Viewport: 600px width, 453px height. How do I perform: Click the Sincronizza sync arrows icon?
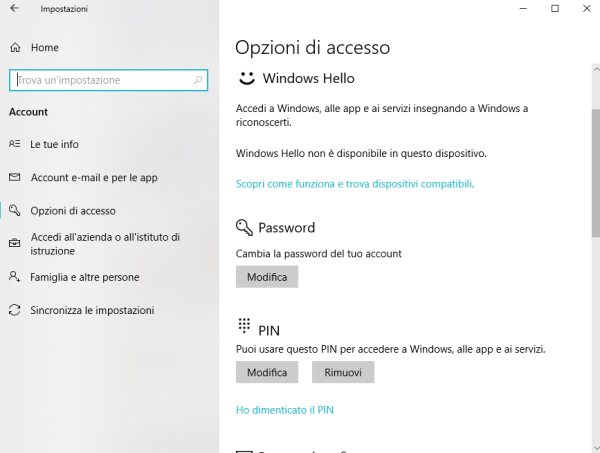point(14,310)
